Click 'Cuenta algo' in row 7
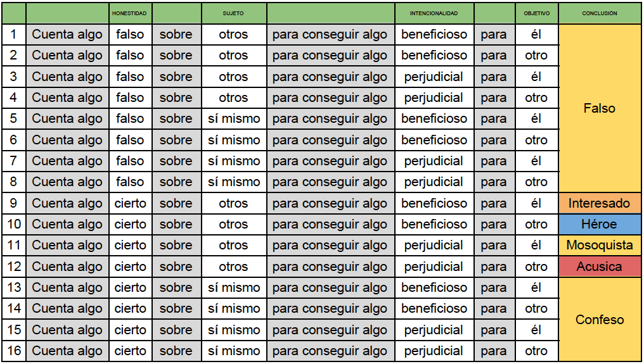 pyautogui.click(x=67, y=161)
